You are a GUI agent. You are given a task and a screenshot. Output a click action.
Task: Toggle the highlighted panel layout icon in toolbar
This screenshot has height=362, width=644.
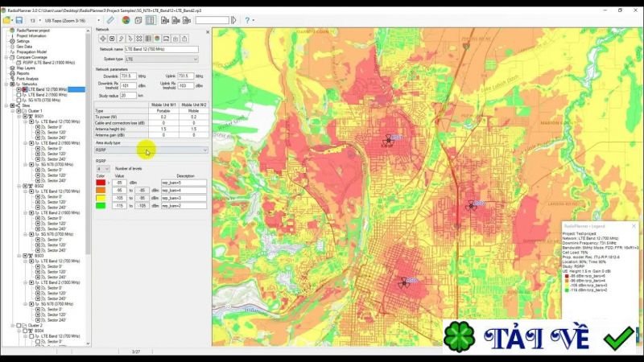point(151,20)
